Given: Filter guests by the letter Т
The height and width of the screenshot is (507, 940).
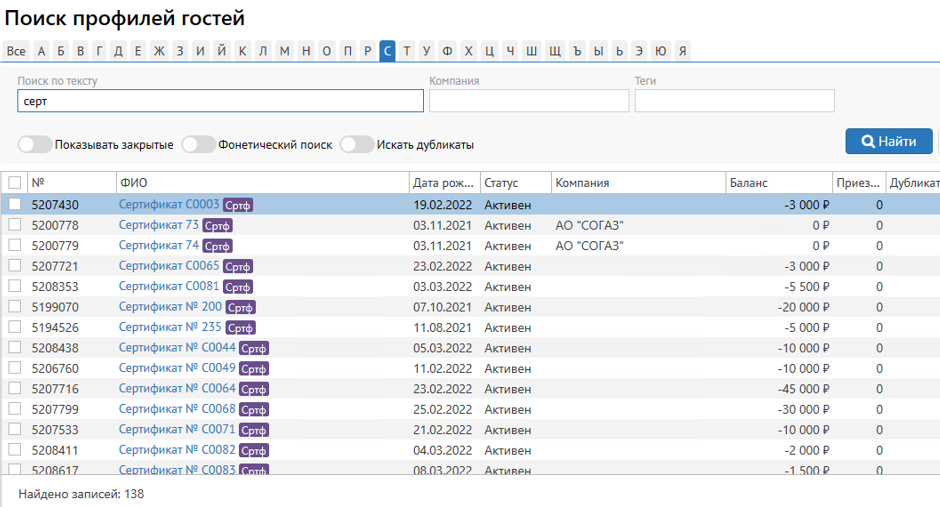Looking at the screenshot, I should 407,51.
